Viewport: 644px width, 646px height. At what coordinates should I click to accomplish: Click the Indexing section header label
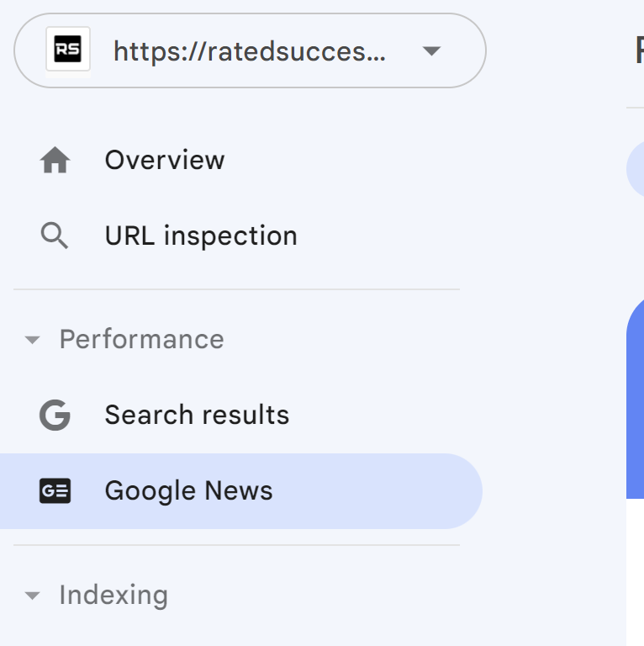click(113, 596)
